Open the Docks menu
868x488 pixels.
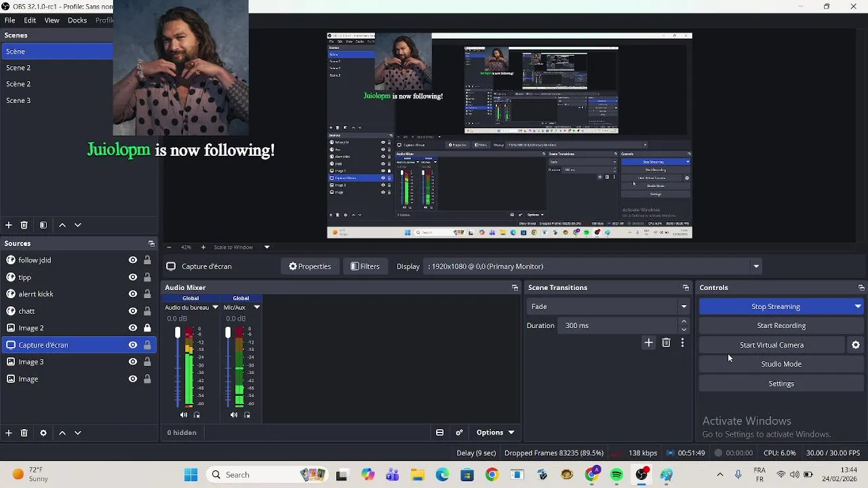77,20
